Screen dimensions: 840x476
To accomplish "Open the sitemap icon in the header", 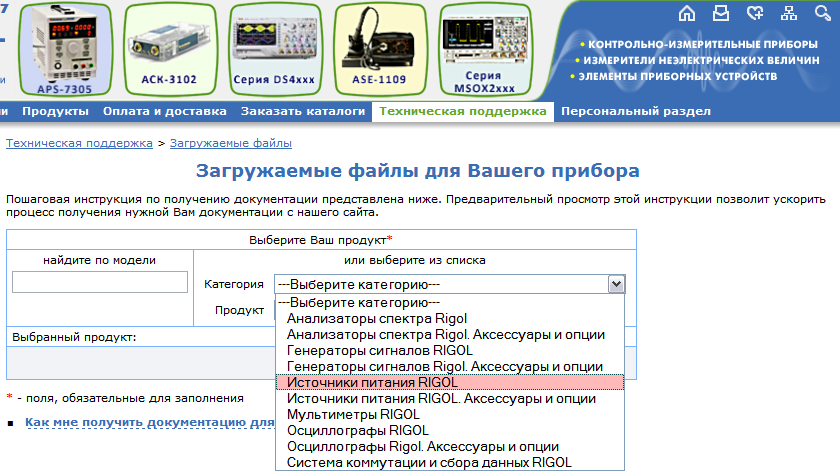I will pos(790,13).
